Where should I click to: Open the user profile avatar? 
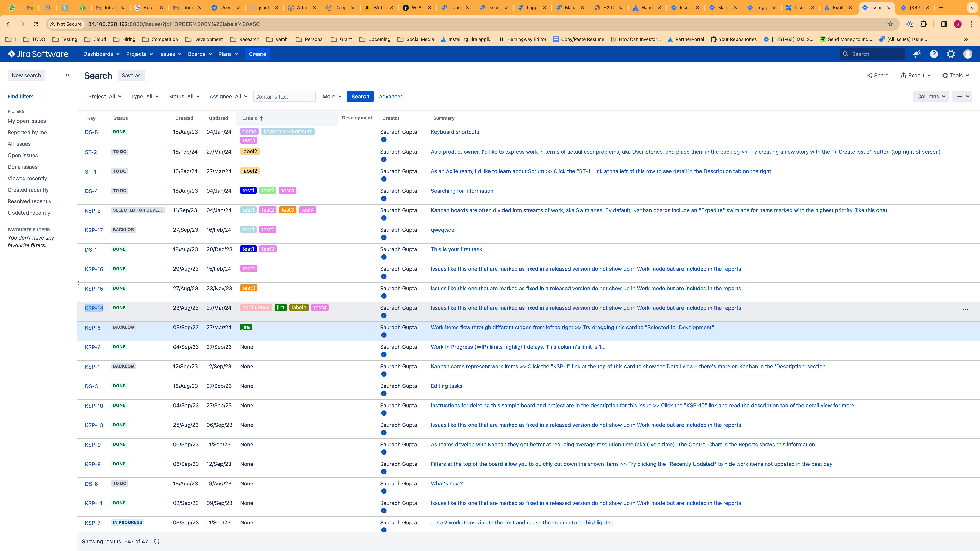click(x=967, y=54)
